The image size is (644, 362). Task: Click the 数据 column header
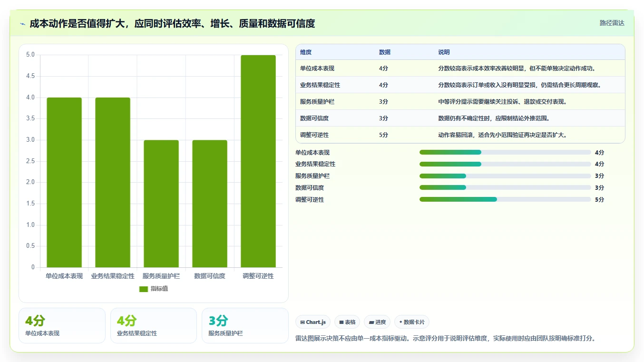click(385, 52)
